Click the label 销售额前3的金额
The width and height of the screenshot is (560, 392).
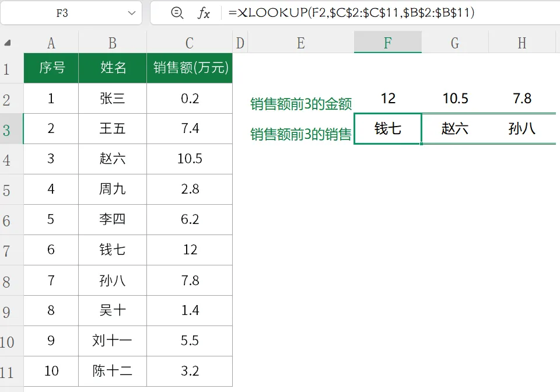[x=301, y=104]
